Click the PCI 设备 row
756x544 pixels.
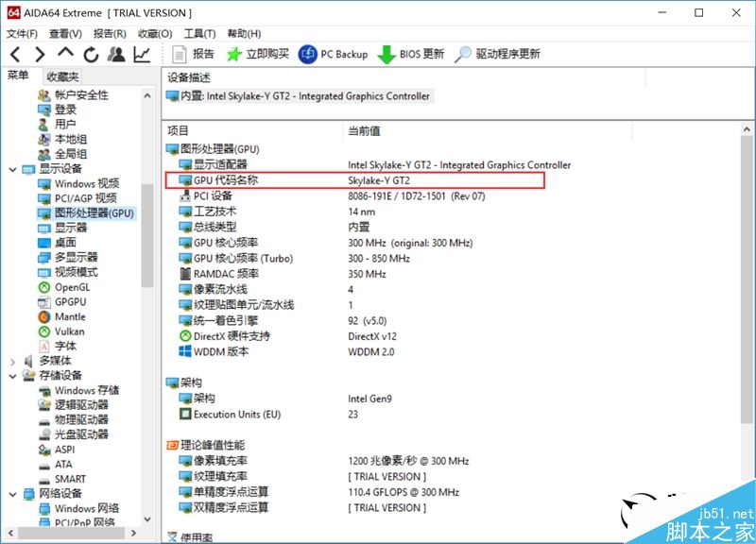(x=332, y=196)
